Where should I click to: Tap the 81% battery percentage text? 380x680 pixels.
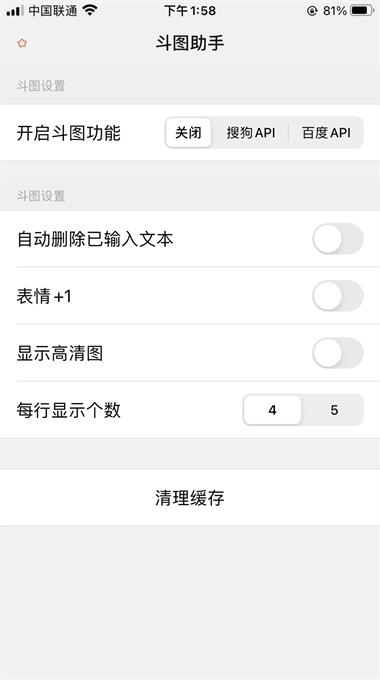point(334,11)
